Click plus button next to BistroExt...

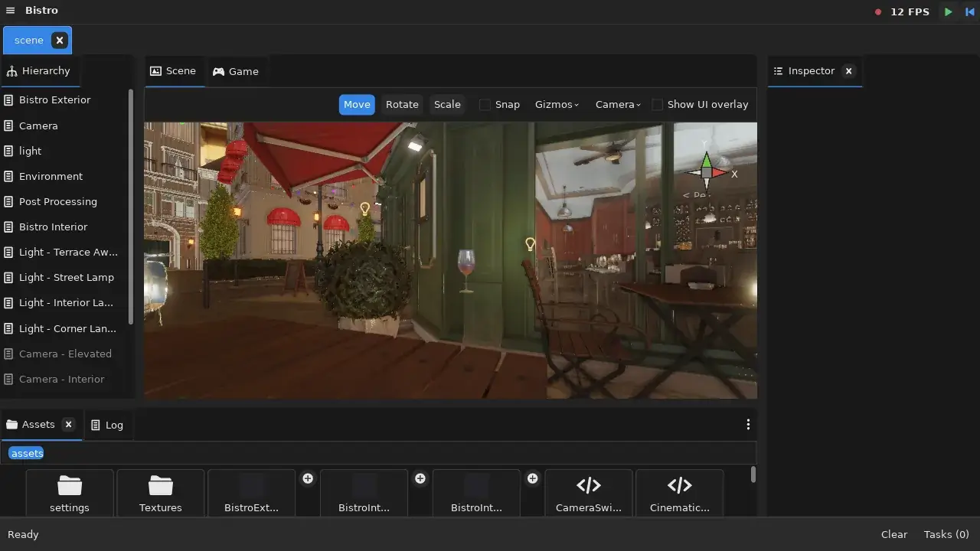point(308,478)
